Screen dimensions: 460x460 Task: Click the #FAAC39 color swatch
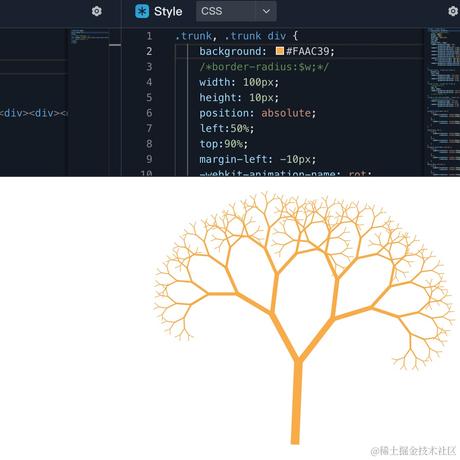click(x=280, y=51)
